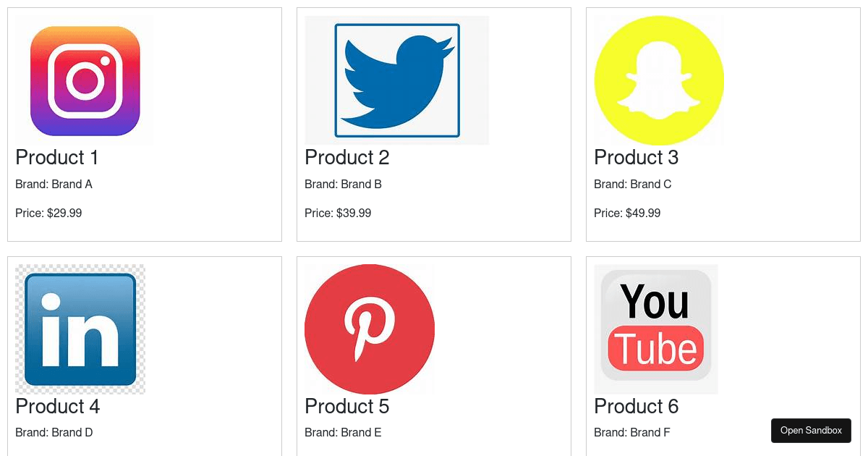This screenshot has width=868, height=456.
Task: Select the Product 1 heading
Action: [x=57, y=157]
